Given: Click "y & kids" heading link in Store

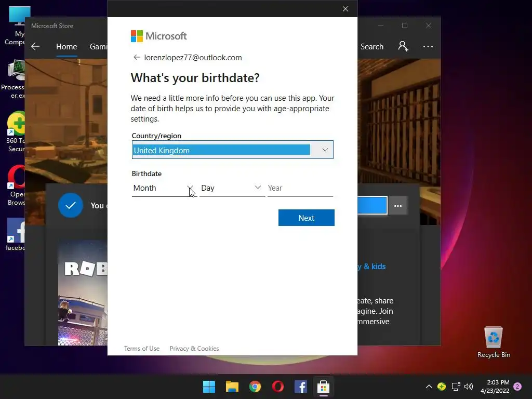Looking at the screenshot, I should pos(371,267).
